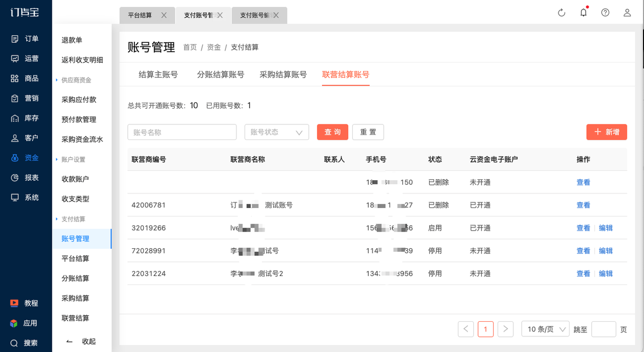
Task: Focus the 账号名称 search field
Action: coord(182,132)
